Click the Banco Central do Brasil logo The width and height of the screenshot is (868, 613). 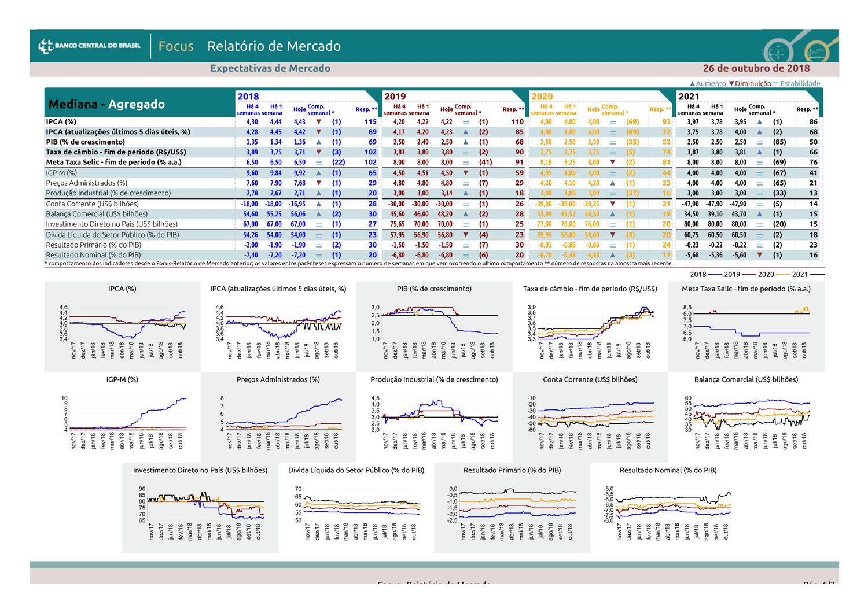pyautogui.click(x=89, y=46)
